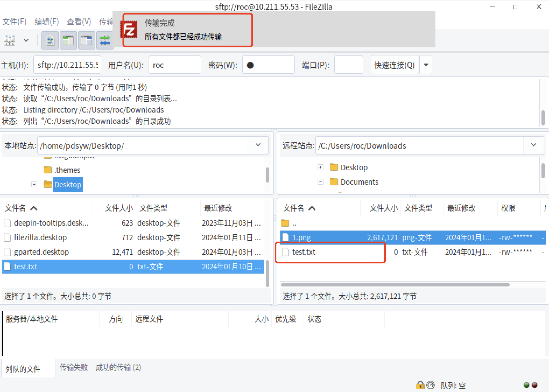
Task: Click the transfer queue toggle icon
Action: click(x=105, y=40)
